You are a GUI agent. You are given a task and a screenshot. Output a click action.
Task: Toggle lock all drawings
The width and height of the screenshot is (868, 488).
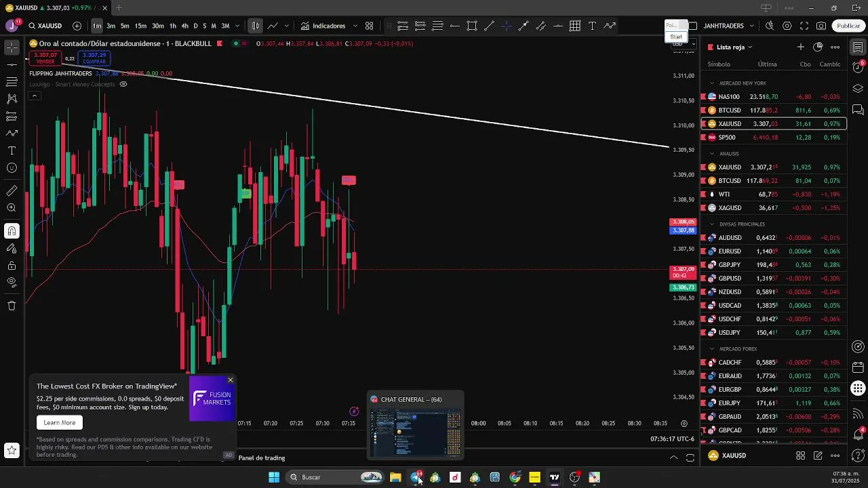pos(12,266)
